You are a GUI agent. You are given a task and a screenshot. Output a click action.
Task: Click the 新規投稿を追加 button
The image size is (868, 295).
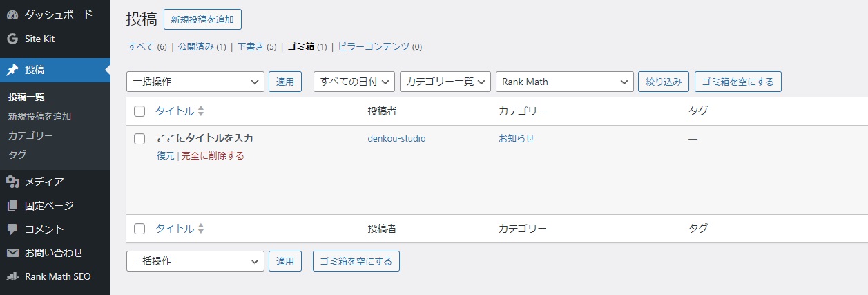(x=202, y=19)
